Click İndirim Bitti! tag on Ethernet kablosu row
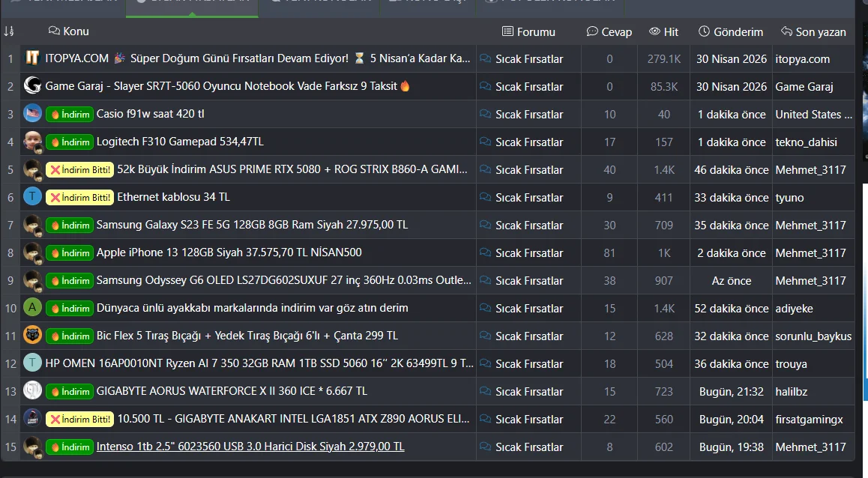Viewport: 868px width, 478px height. coord(79,197)
